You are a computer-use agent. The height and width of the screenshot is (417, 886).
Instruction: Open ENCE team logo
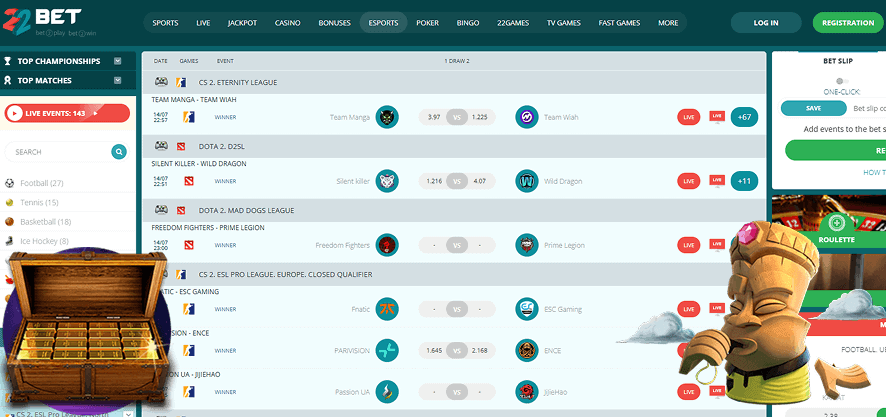click(x=527, y=350)
